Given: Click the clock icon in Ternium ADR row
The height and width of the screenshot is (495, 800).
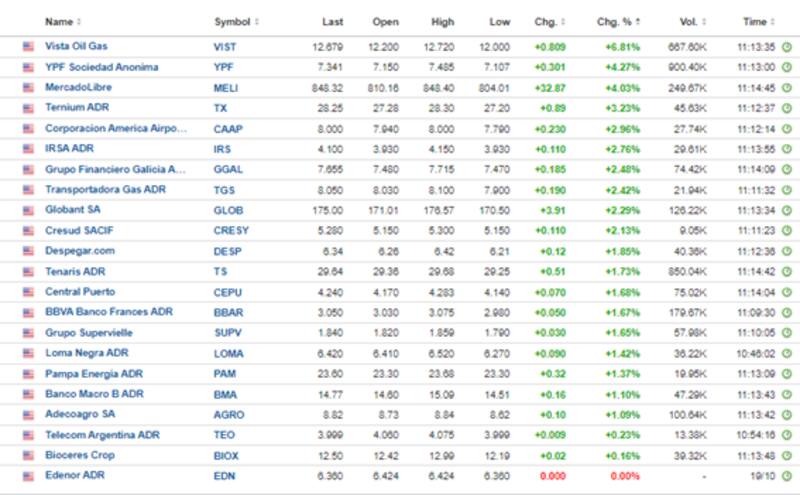Looking at the screenshot, I should (786, 108).
